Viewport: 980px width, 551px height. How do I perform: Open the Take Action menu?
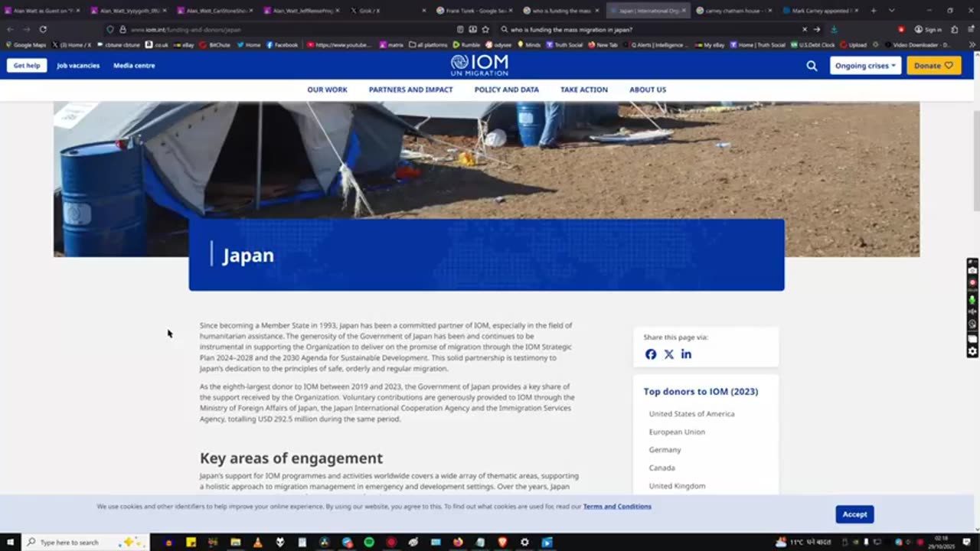click(x=583, y=90)
